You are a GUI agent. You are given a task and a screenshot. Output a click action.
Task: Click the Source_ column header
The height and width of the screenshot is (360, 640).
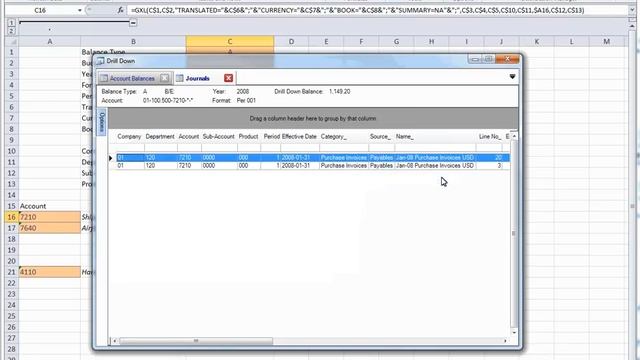pos(380,136)
